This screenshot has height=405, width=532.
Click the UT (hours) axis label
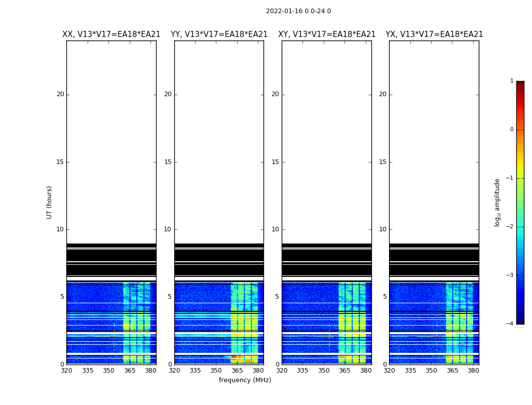(x=49, y=202)
